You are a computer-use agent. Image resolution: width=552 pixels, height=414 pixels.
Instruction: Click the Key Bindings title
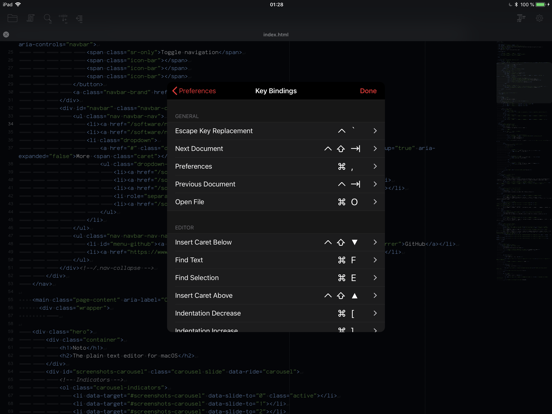pos(276,91)
